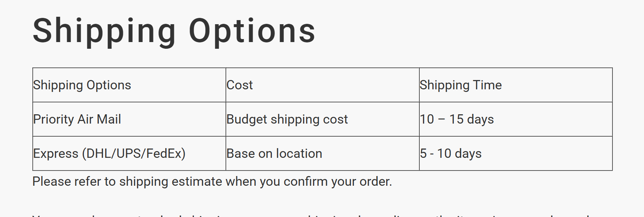The image size is (644, 217).
Task: Click the large Shipping Options page heading
Action: point(174,31)
